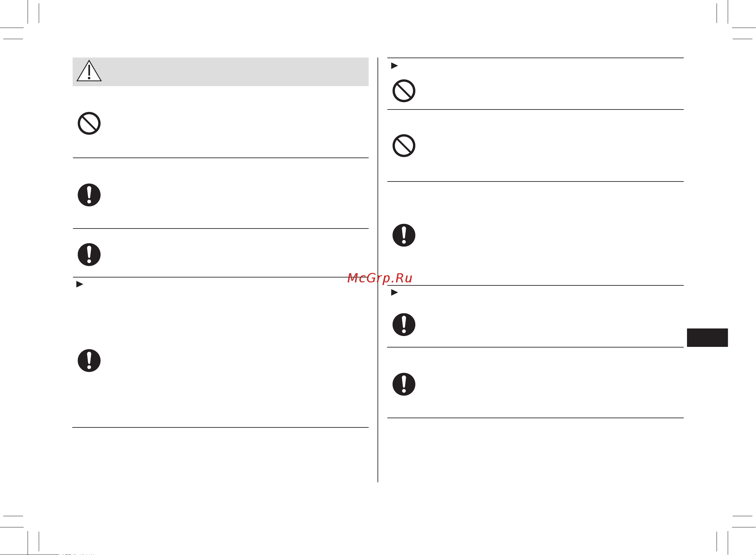Click the vertical divider between the columns
The image size is (756, 555).
click(378, 270)
